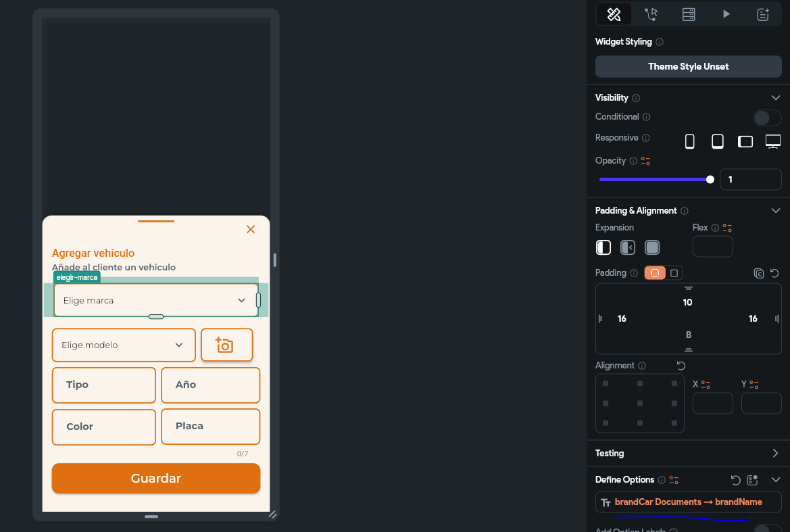The height and width of the screenshot is (532, 790).
Task: Reset alignment icon
Action: click(x=681, y=366)
